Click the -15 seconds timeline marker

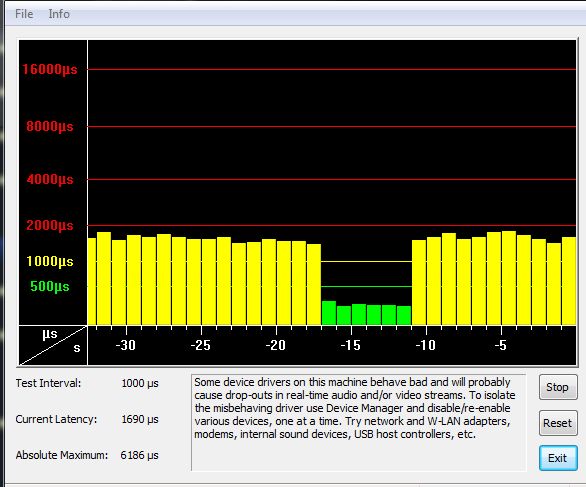coord(351,345)
